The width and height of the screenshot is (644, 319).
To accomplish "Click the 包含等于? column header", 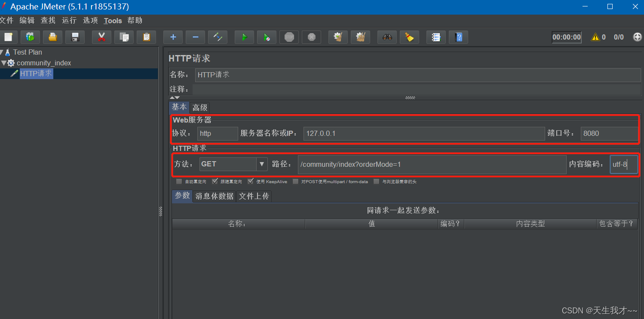I will [x=616, y=224].
